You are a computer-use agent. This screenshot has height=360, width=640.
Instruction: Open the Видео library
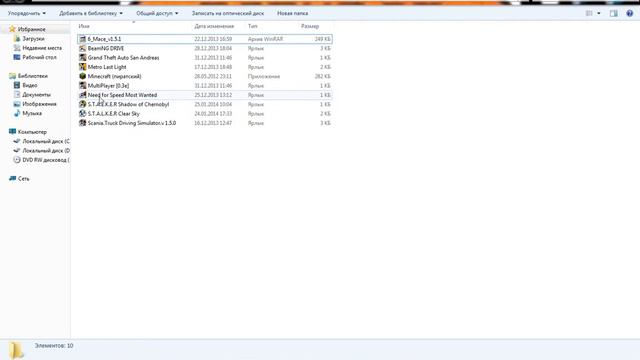click(30, 85)
